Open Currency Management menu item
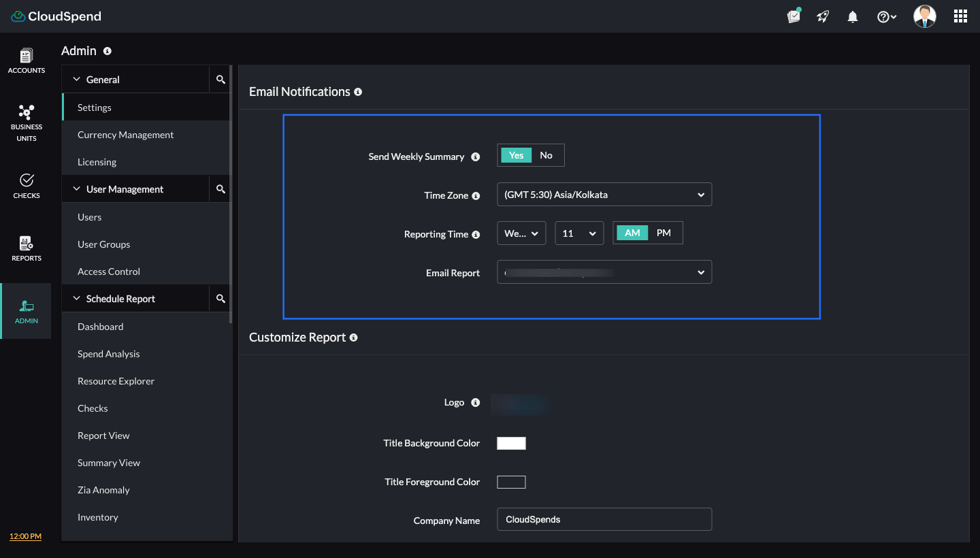Screen dimensions: 980x558 [x=125, y=135]
